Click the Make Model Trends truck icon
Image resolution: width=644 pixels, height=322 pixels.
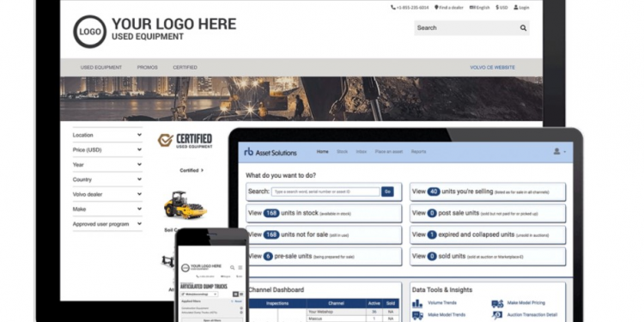point(417,315)
